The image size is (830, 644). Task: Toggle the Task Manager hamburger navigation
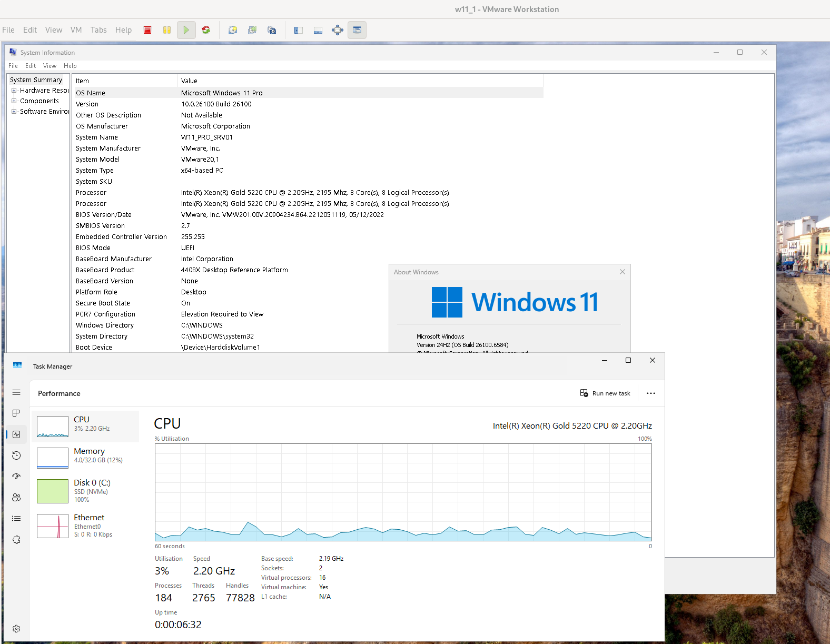click(16, 392)
